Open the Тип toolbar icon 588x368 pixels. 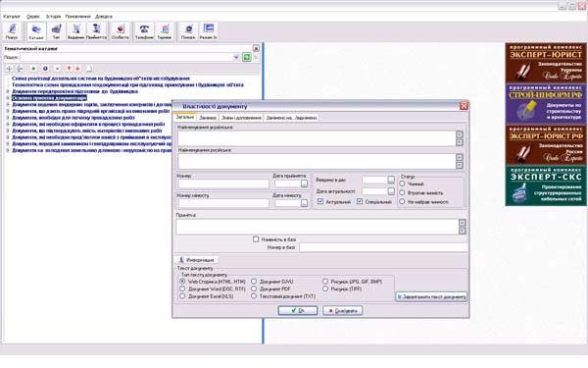(x=56, y=31)
